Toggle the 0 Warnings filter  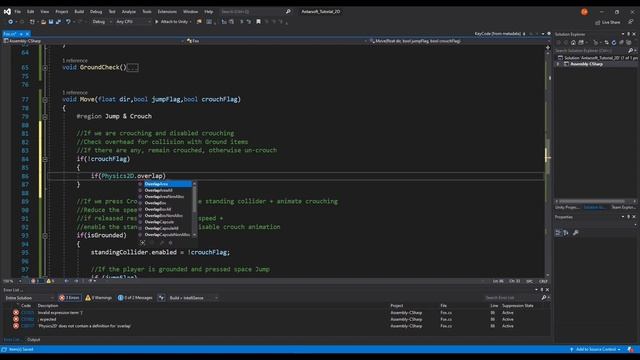pos(98,298)
